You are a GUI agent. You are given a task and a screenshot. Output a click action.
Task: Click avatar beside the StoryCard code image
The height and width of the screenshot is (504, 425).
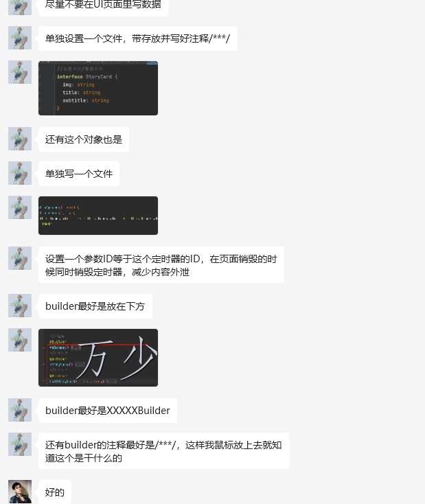[20, 72]
